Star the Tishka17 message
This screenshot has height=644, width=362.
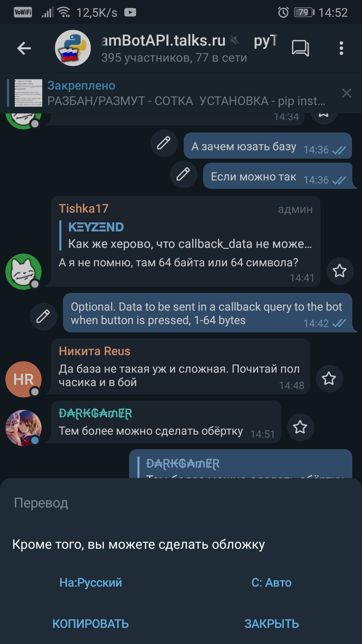(x=340, y=271)
